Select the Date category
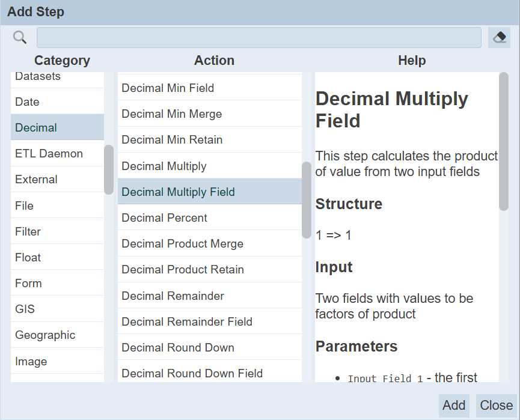This screenshot has height=420, width=520. [x=57, y=102]
